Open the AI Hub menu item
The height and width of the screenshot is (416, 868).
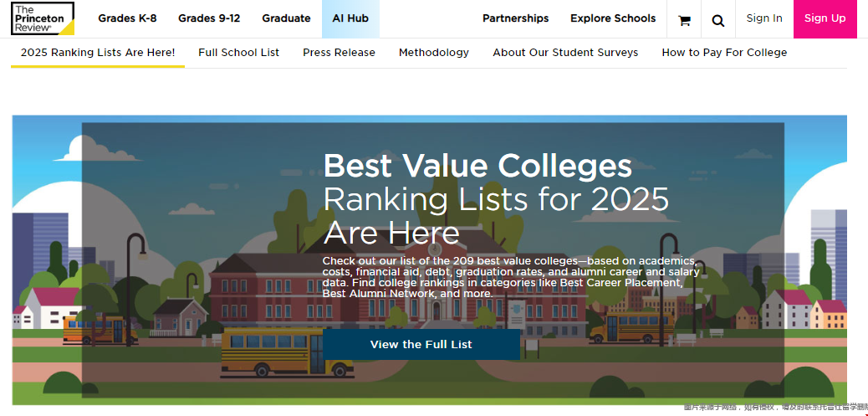[350, 18]
